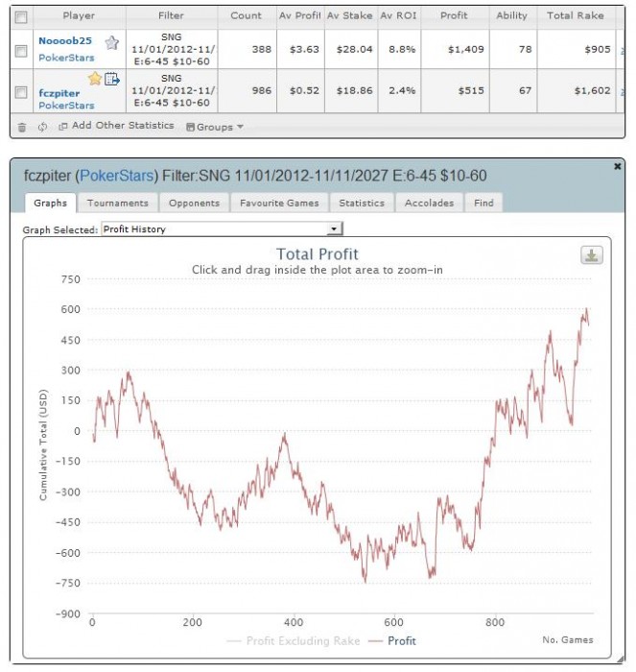This screenshot has height=672, width=636.
Task: Toggle gold favourite star for fczpiter
Action: (95, 79)
